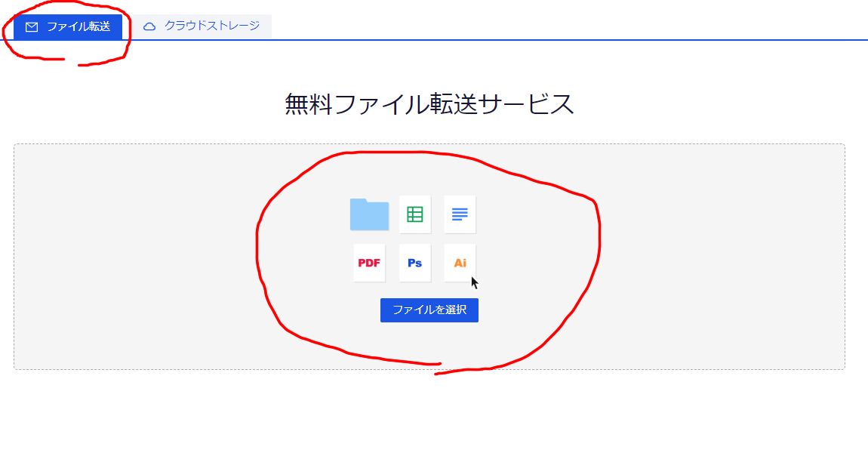868x453 pixels.
Task: Click the cloud icon on クラウドストレージ tab
Action: pos(149,26)
